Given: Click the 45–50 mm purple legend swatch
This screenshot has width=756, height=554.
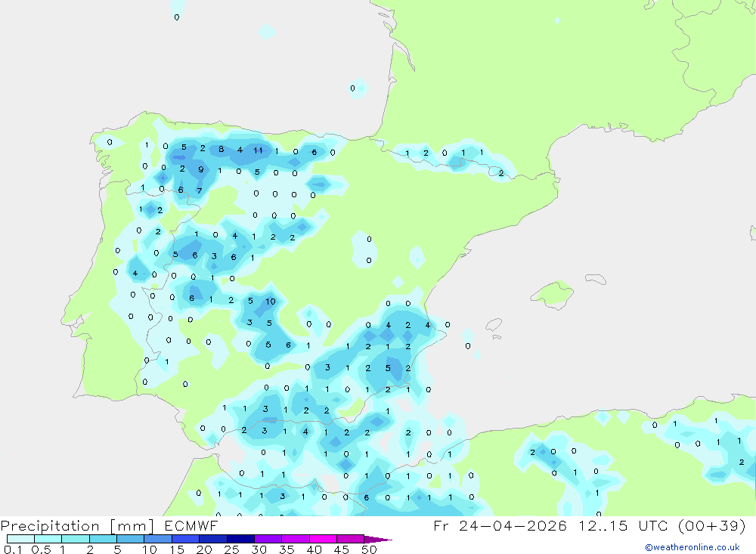Looking at the screenshot, I should tap(350, 539).
